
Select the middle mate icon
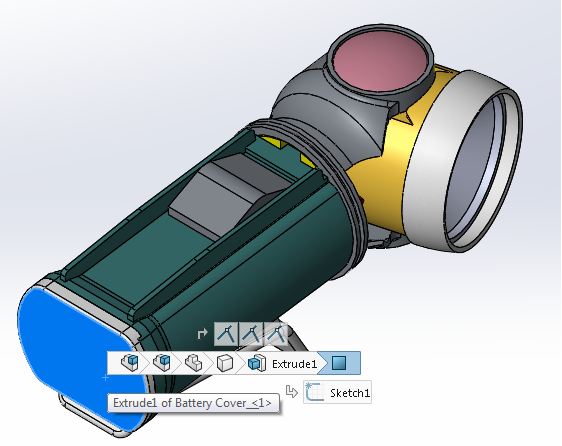251,334
